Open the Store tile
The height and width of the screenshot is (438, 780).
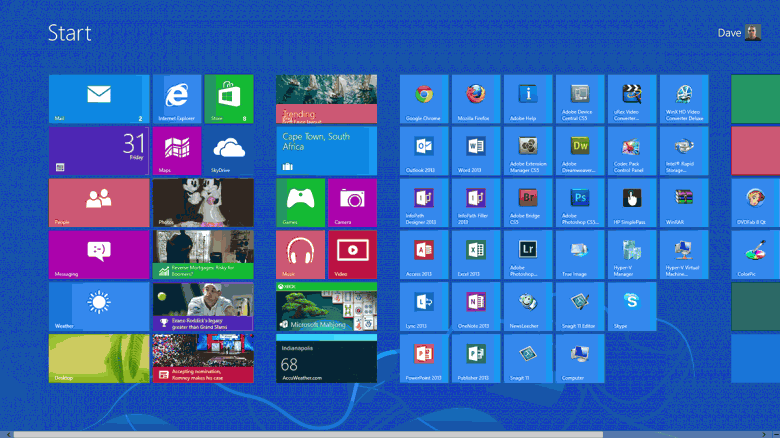click(x=229, y=99)
